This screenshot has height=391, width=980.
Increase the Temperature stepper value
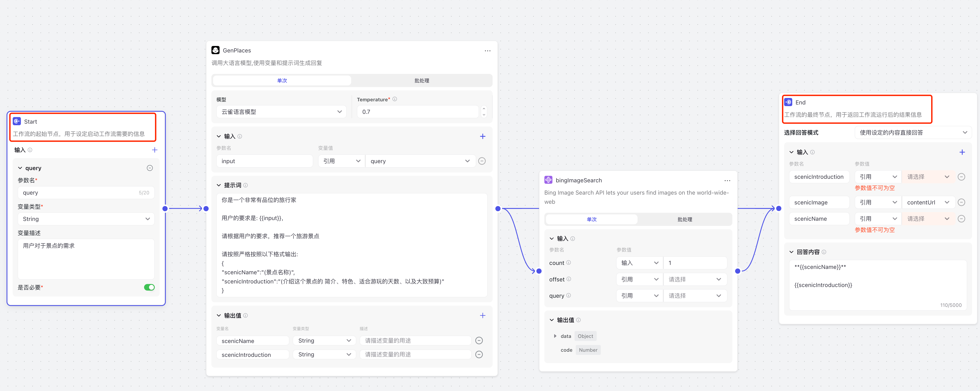pyautogui.click(x=484, y=108)
